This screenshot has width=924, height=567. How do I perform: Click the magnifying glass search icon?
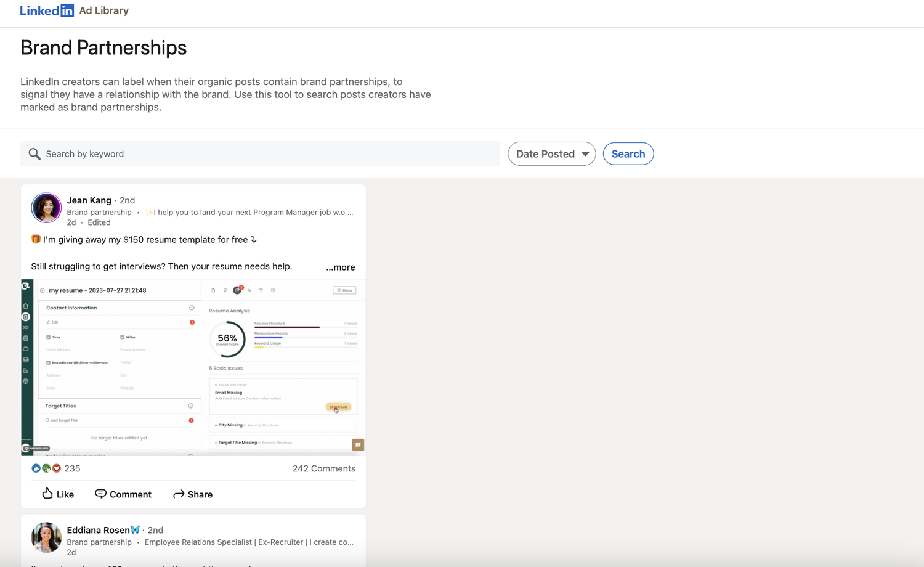pos(34,154)
